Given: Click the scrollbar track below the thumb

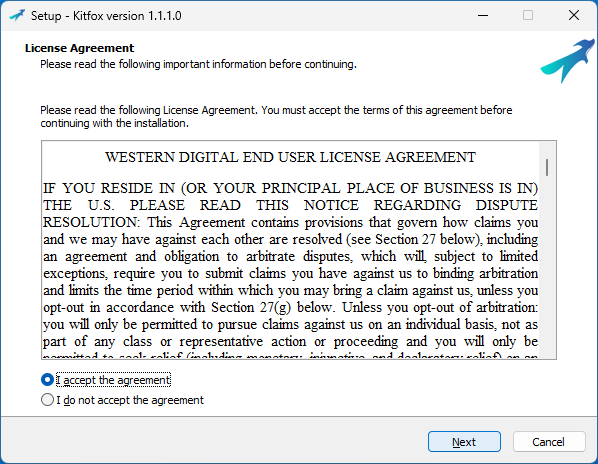Looking at the screenshot, I should coord(547,267).
